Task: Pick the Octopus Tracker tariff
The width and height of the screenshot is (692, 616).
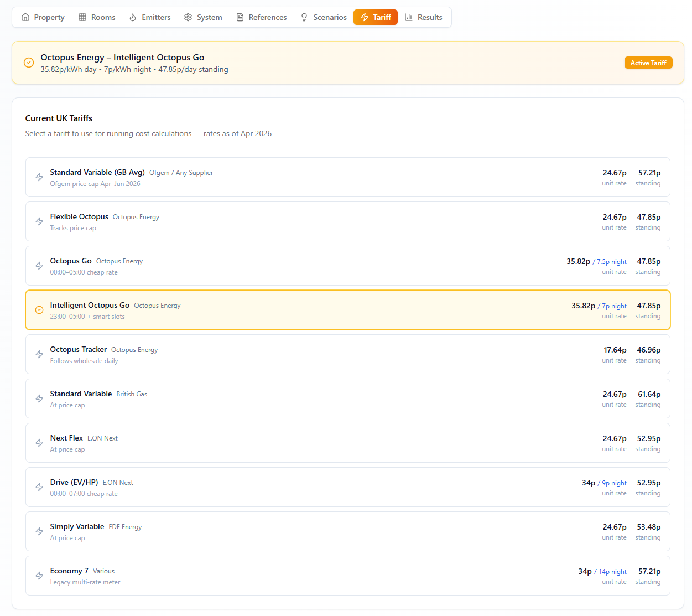Action: (348, 354)
